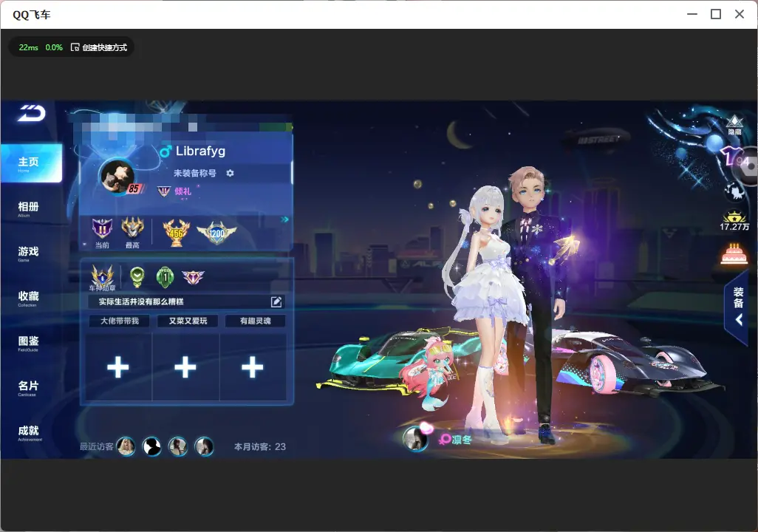Click the 22ms latency indicator
The image size is (758, 532).
(x=29, y=47)
